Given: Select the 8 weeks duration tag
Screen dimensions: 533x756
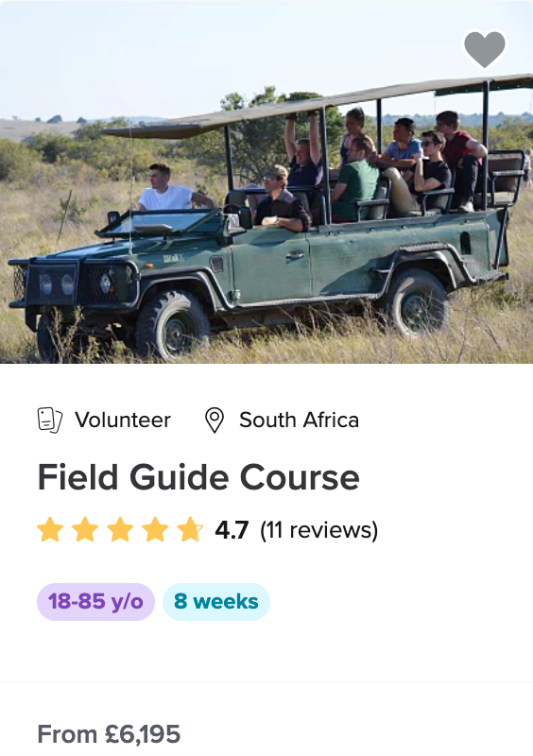Looking at the screenshot, I should 216,602.
